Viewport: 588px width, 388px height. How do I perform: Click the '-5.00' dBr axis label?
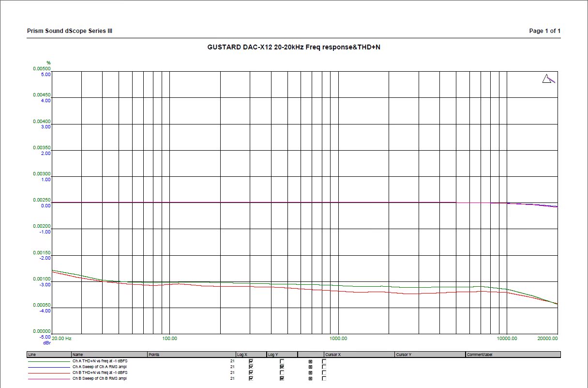coord(45,337)
